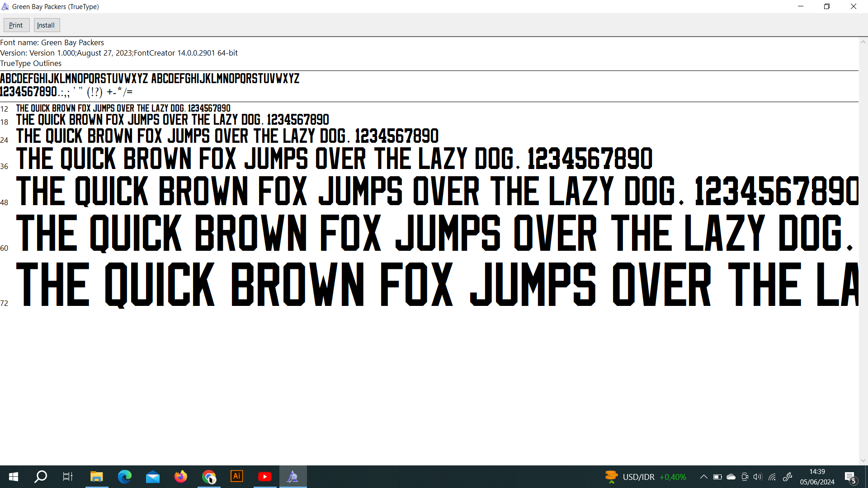Launch Microsoft Edge from the taskbar
Viewport: 868px width, 488px height.
[x=124, y=477]
